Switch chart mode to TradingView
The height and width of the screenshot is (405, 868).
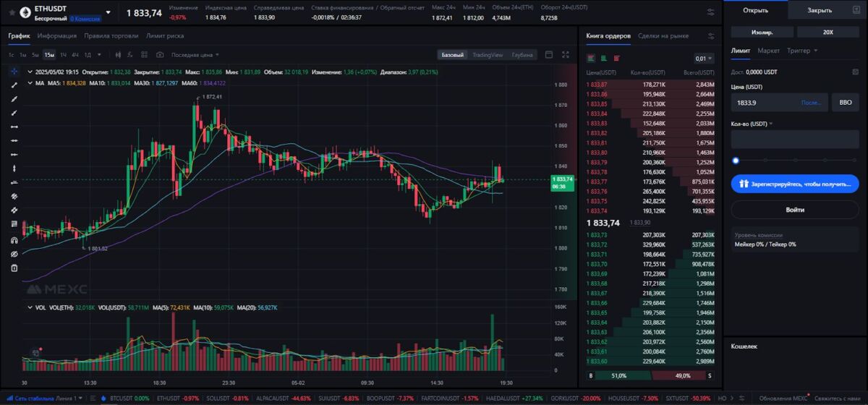tap(487, 55)
